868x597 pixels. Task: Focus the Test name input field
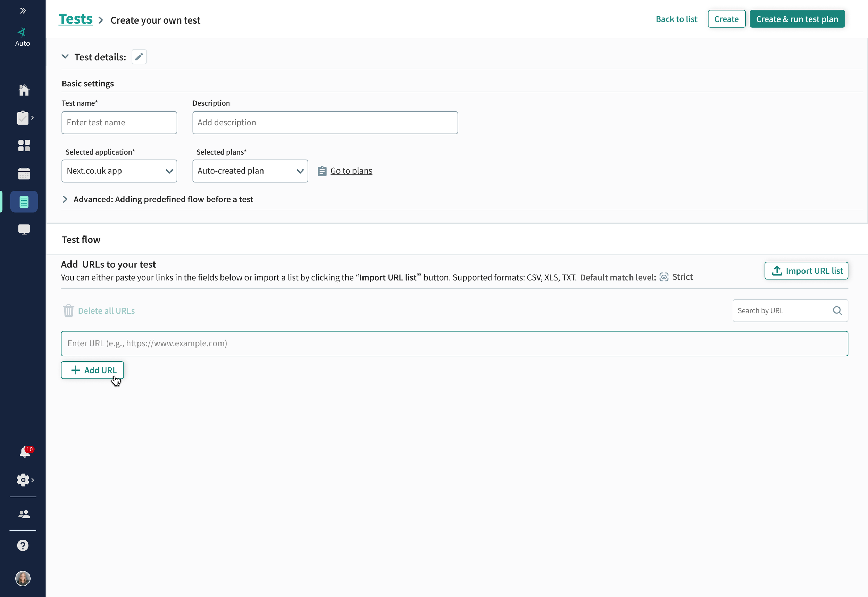pyautogui.click(x=119, y=123)
